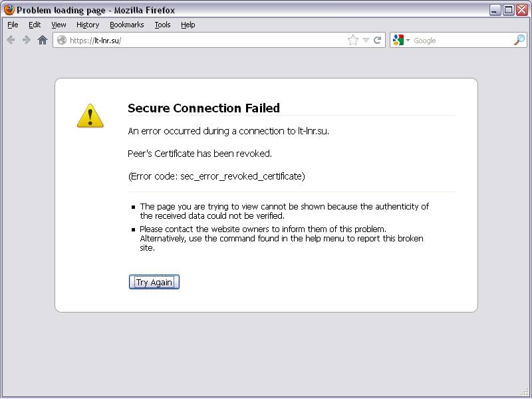Click the address bar showing https://lt-lnr.su/

(x=199, y=40)
